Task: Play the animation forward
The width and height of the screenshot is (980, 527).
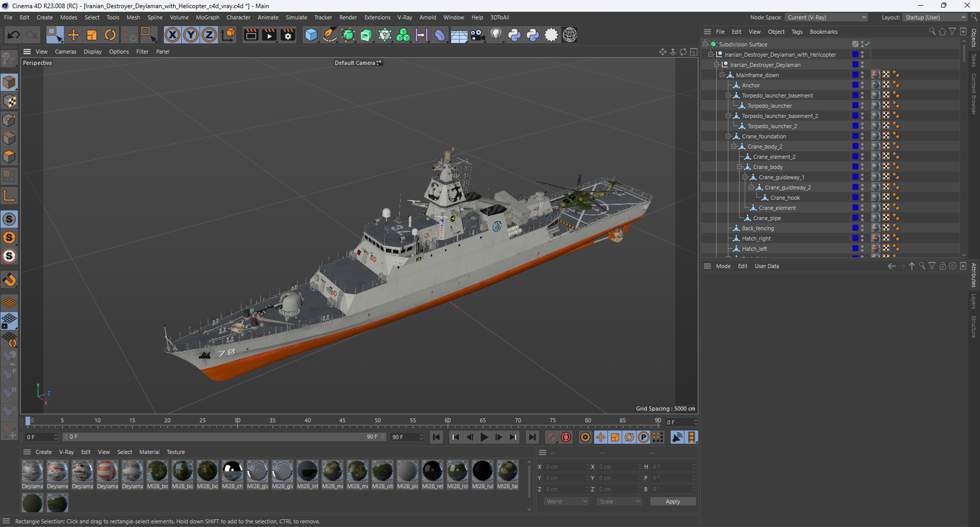Action: pyautogui.click(x=484, y=437)
